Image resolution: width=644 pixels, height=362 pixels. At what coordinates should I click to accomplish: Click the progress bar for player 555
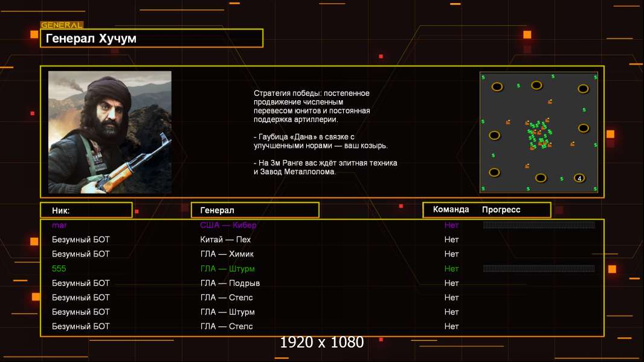pyautogui.click(x=539, y=268)
